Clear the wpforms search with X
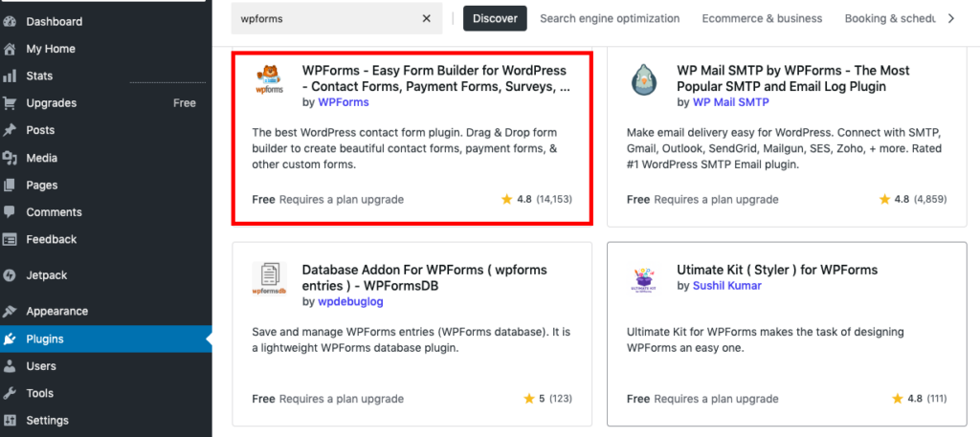Image resolution: width=980 pixels, height=437 pixels. 426,19
